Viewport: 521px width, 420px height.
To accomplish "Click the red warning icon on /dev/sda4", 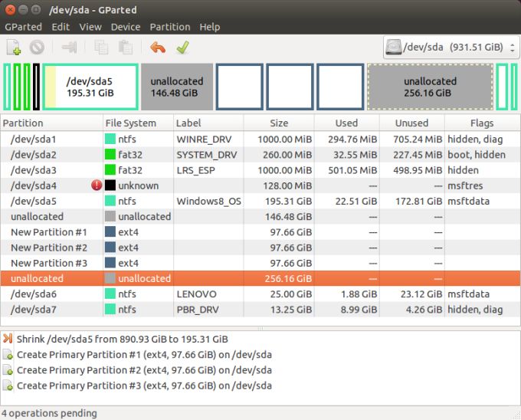I will pyautogui.click(x=97, y=185).
